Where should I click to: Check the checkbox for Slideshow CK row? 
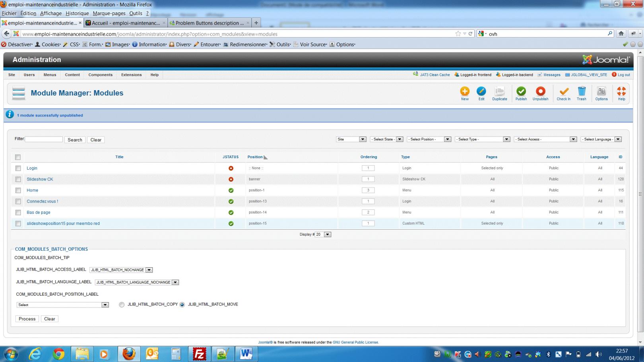(17, 179)
